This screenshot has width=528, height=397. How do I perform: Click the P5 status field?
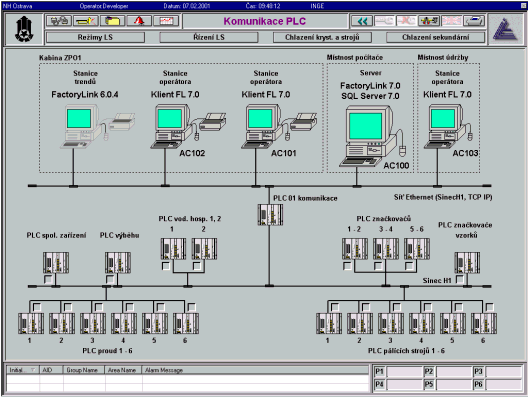tap(454, 384)
